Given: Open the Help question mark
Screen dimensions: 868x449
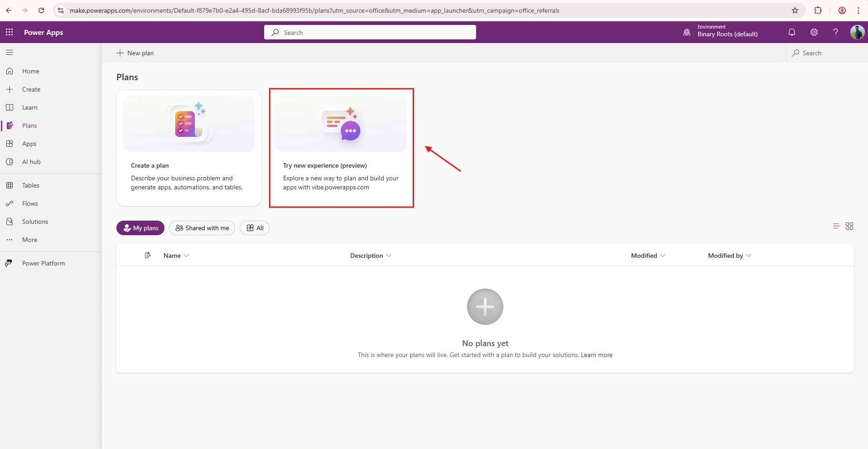Looking at the screenshot, I should (x=836, y=32).
